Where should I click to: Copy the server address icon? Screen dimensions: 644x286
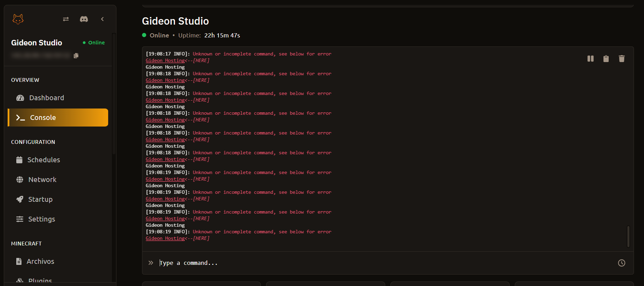coord(76,55)
